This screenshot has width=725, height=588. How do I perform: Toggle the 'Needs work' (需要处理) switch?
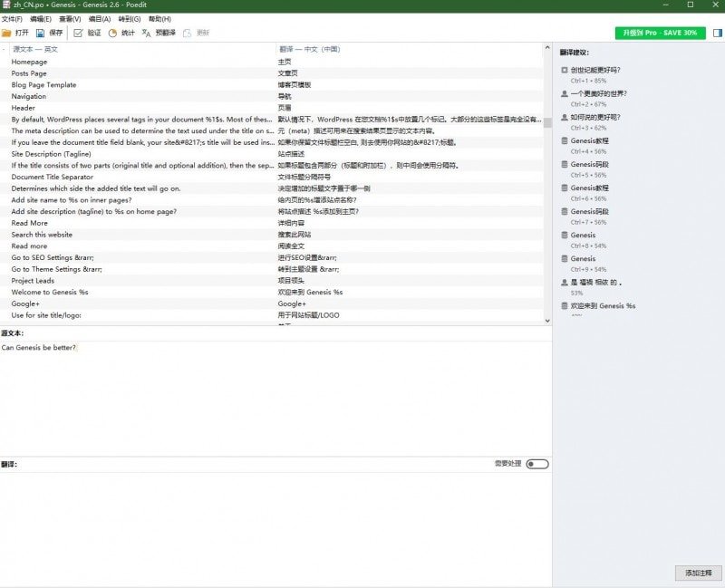(536, 464)
